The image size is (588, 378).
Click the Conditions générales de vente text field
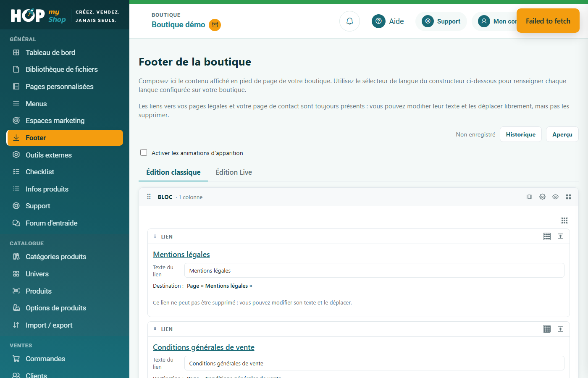374,363
